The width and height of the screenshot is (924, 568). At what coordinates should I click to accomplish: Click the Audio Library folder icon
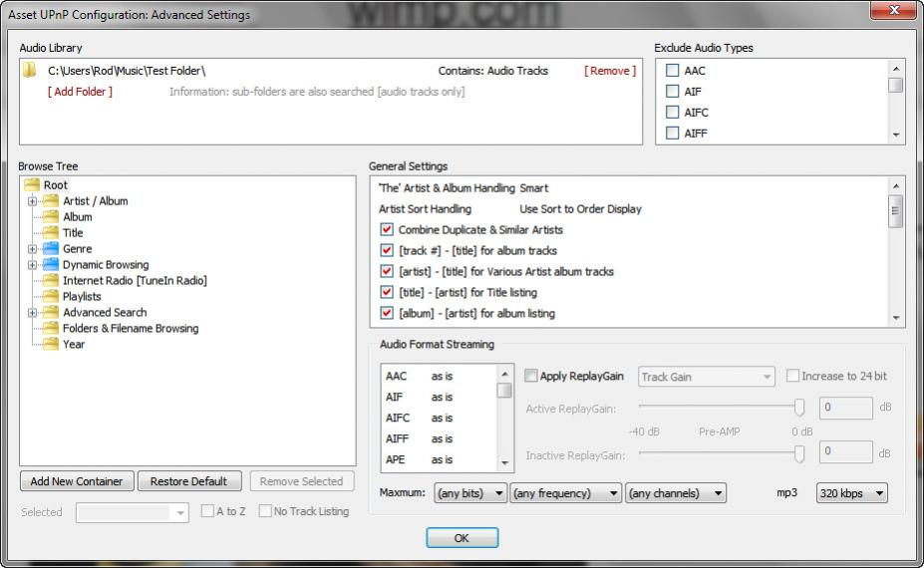pyautogui.click(x=30, y=71)
